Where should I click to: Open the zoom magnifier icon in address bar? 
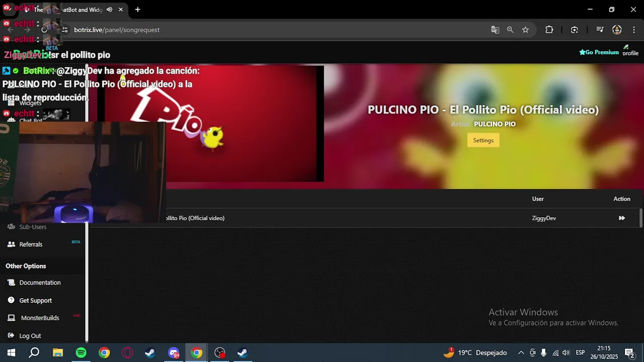pyautogui.click(x=510, y=30)
